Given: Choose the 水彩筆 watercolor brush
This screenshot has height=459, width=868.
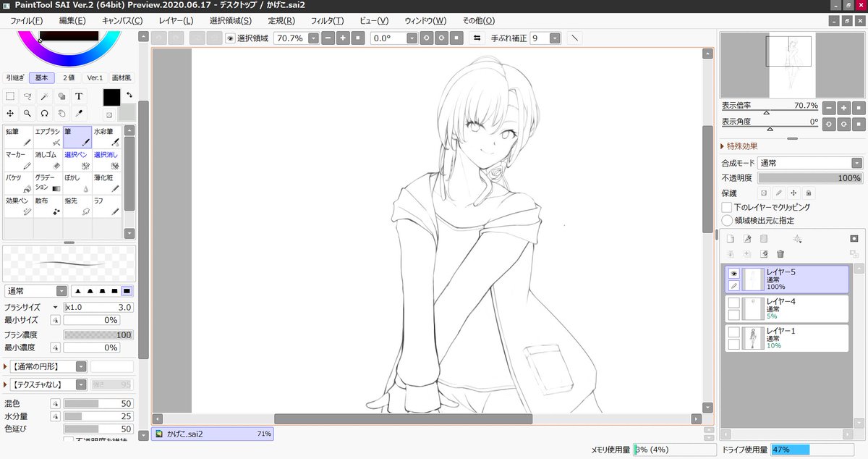Looking at the screenshot, I should tap(106, 138).
